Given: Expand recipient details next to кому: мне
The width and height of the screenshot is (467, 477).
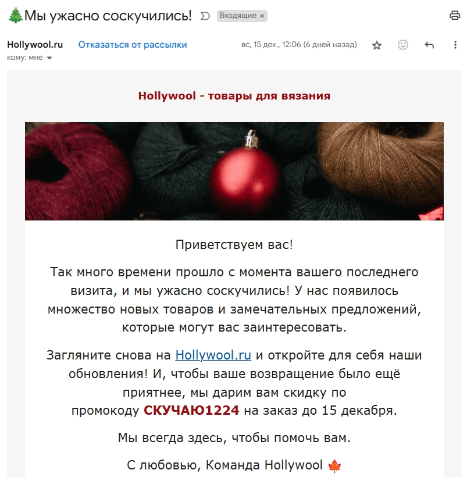Looking at the screenshot, I should [49, 58].
